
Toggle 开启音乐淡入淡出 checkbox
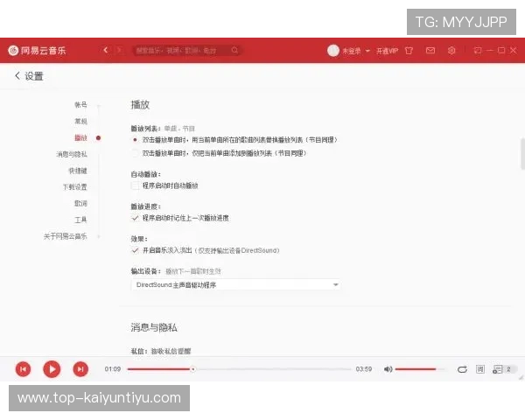coord(135,250)
